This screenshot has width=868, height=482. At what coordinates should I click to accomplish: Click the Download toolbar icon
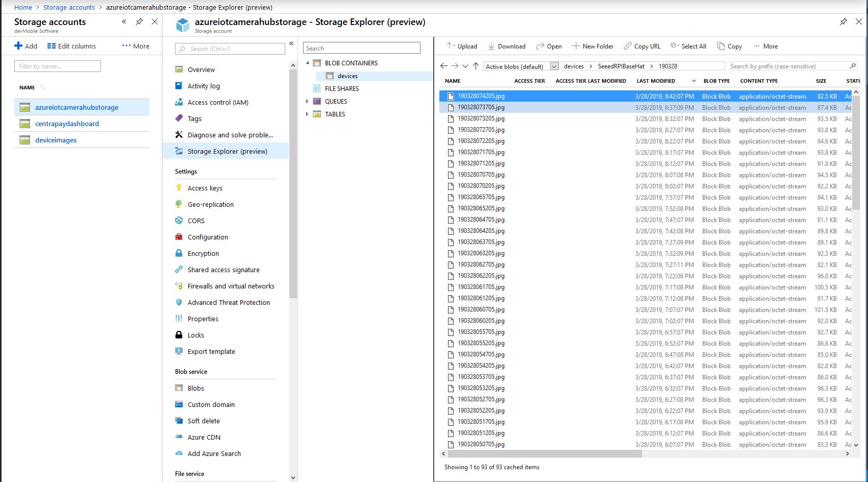tap(491, 46)
